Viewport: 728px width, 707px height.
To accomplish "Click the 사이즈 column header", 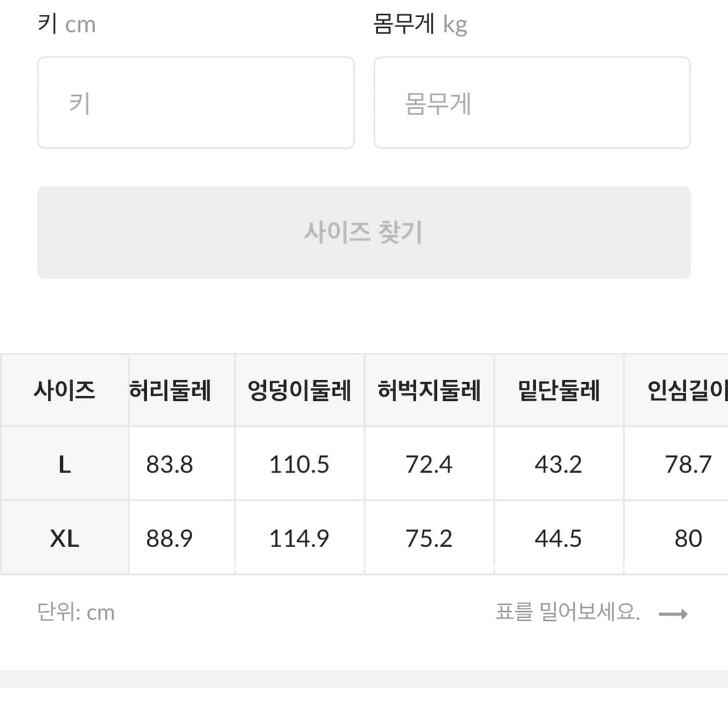I will click(x=63, y=389).
